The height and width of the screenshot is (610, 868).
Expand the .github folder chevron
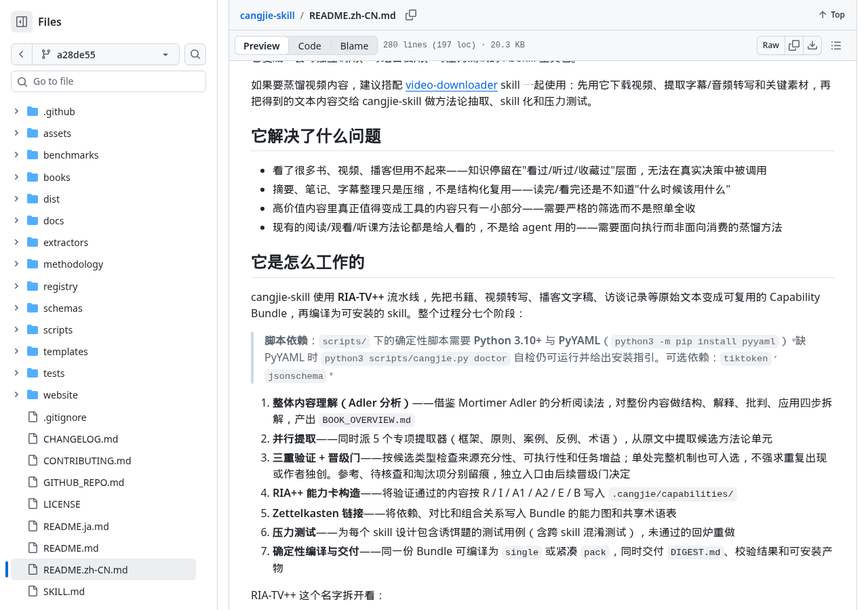tap(16, 112)
